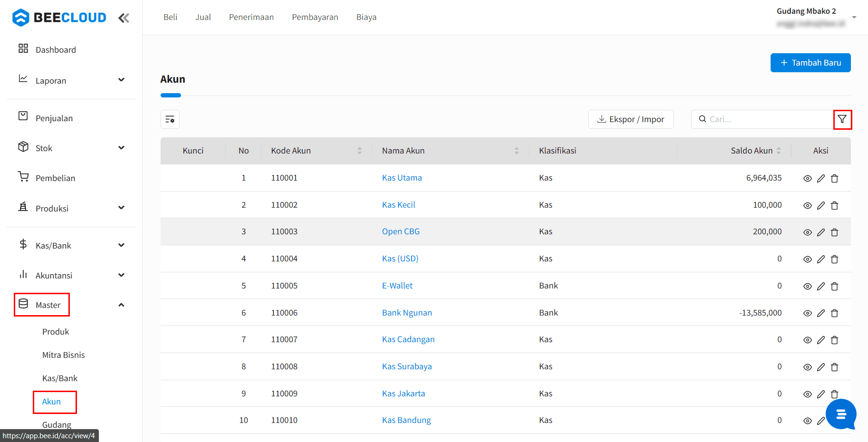This screenshot has width=868, height=442.
Task: View the Bank Ngunan account via eye icon
Action: pos(807,313)
